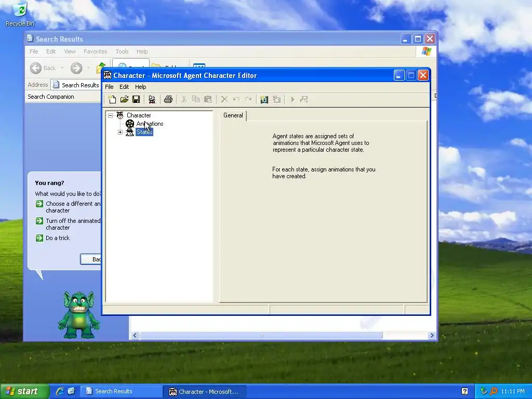Select States in the tree
Viewport: 532px width, 399px height.
144,132
